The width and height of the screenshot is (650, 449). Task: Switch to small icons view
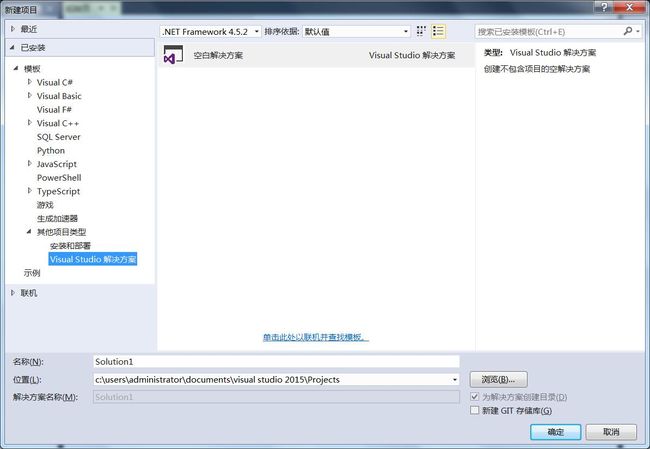coord(421,32)
